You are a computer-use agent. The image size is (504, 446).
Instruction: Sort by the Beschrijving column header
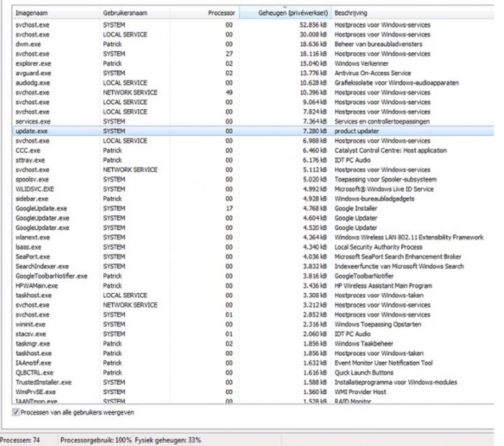coord(413,13)
